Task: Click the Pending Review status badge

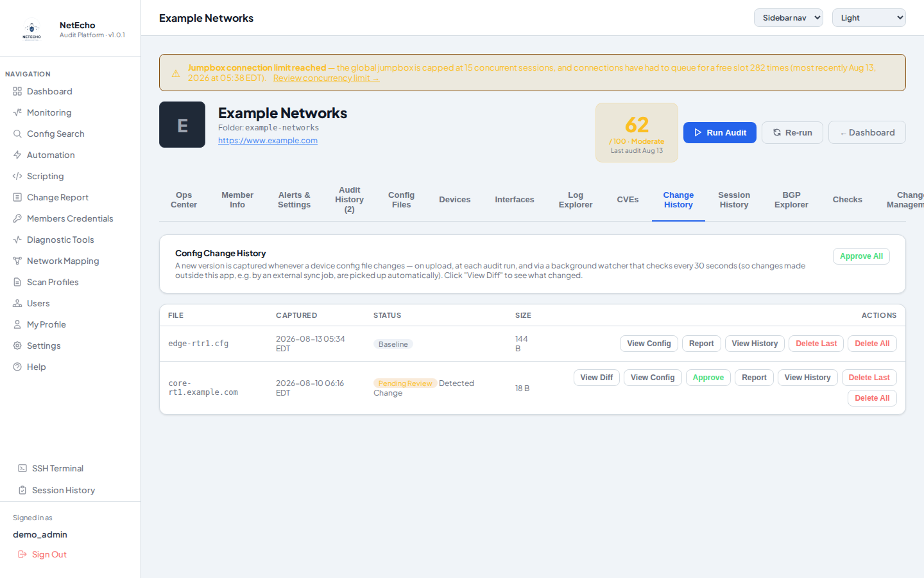Action: pyautogui.click(x=405, y=383)
